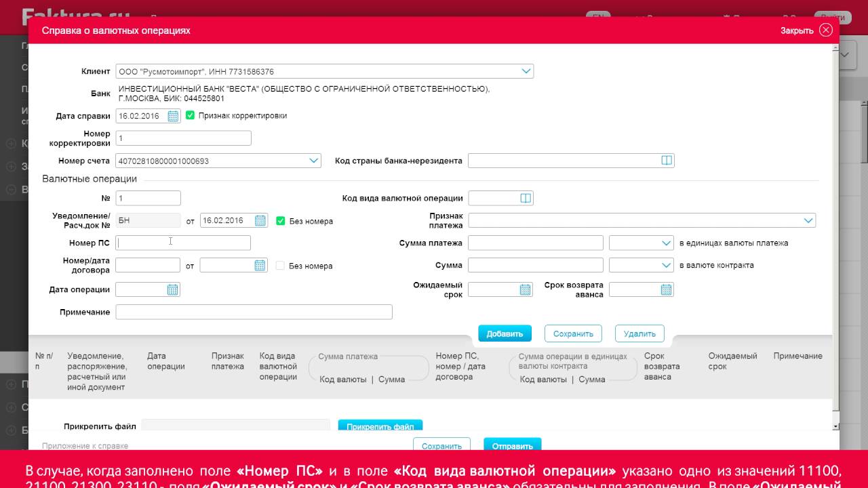Click Прикрепить файл blue button

(x=380, y=426)
